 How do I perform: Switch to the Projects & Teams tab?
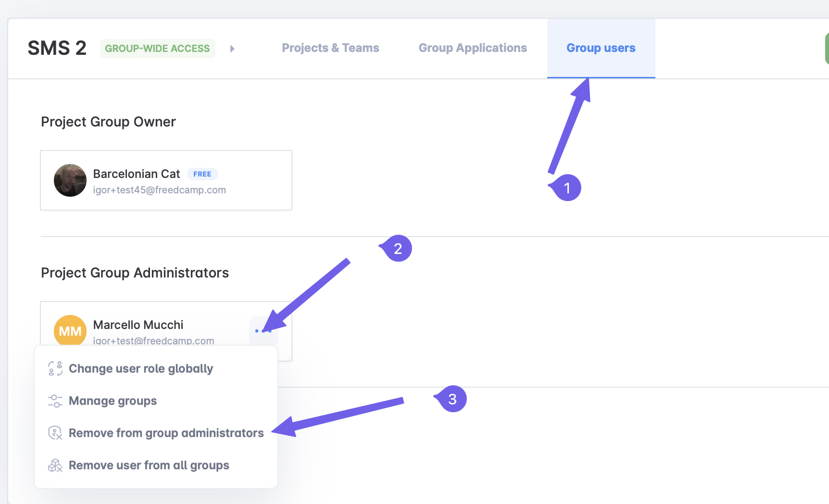pos(330,48)
